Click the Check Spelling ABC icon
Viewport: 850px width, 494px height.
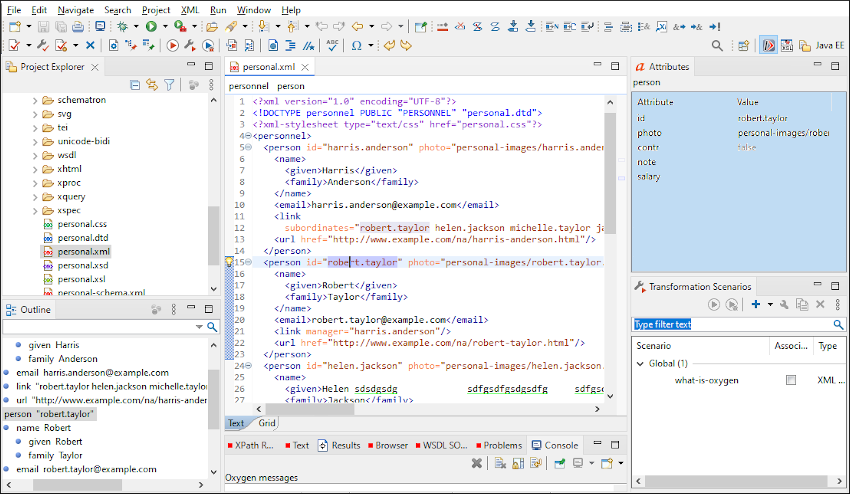[x=332, y=45]
